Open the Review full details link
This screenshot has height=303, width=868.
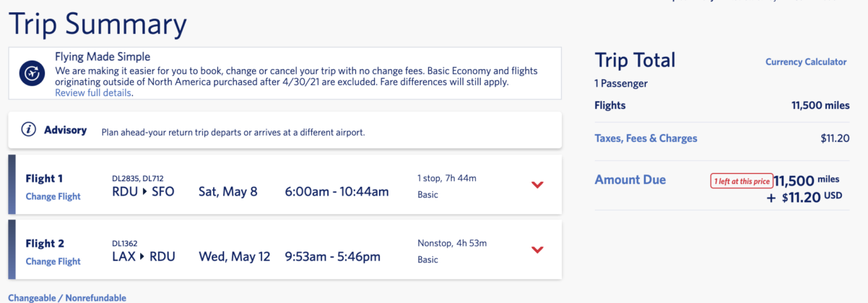coord(93,93)
